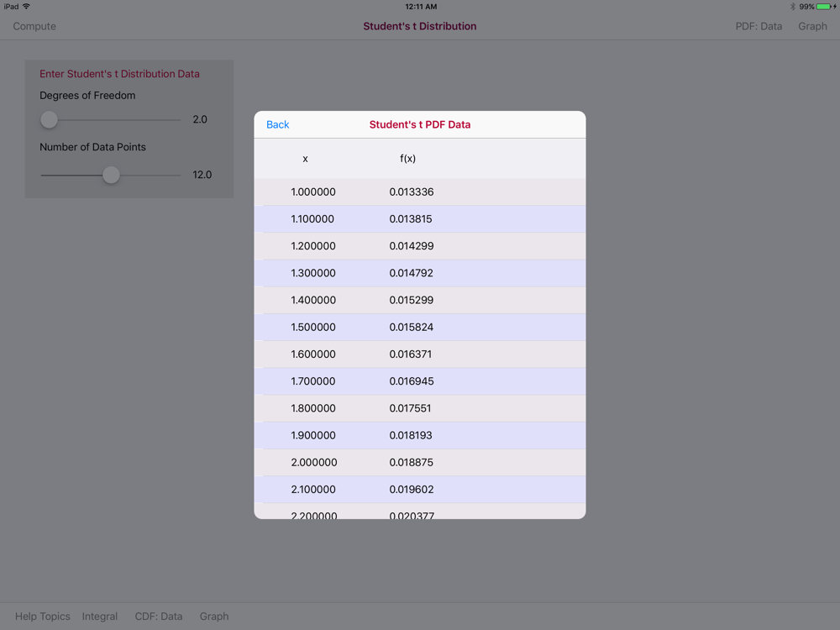Image resolution: width=840 pixels, height=630 pixels.
Task: Select the f(x) value 0.013336
Action: (x=412, y=192)
